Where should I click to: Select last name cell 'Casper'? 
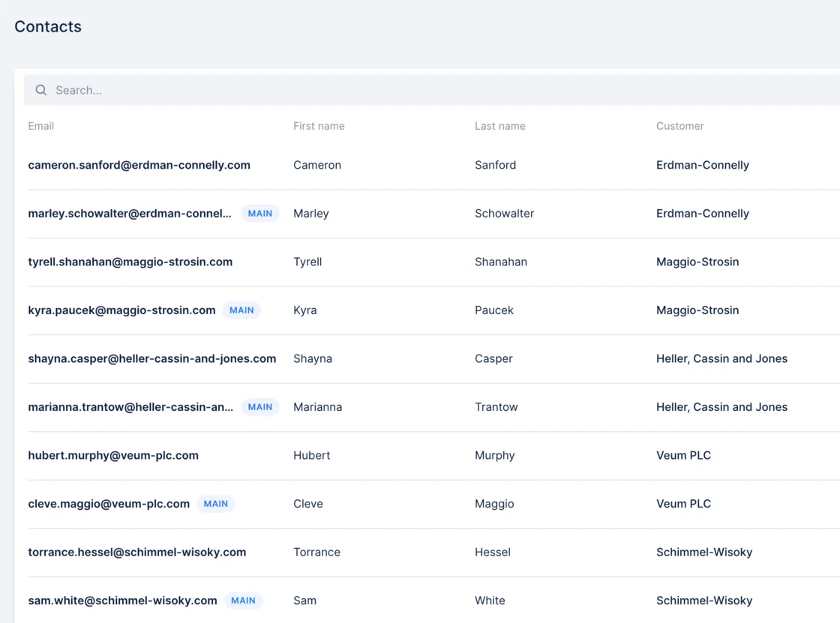[493, 358]
